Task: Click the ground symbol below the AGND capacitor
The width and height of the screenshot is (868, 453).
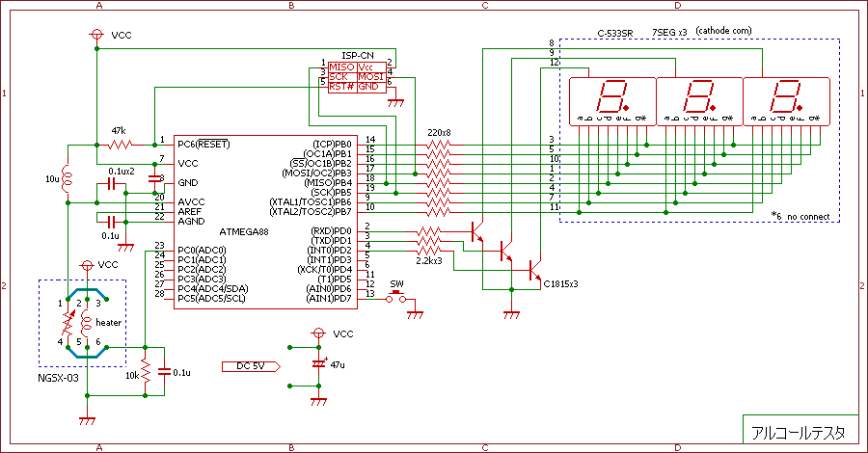Action: pyautogui.click(x=125, y=247)
